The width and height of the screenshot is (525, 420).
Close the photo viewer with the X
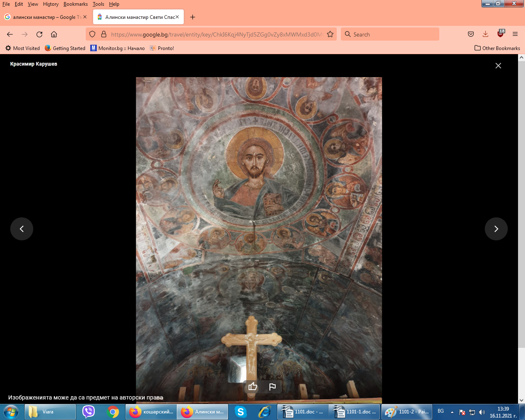pyautogui.click(x=498, y=66)
